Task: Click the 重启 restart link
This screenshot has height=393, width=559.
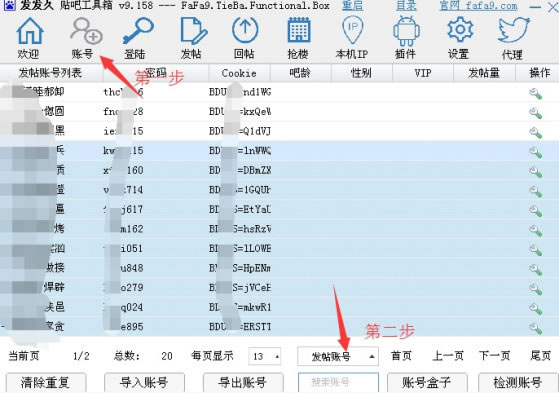Action: point(352,5)
